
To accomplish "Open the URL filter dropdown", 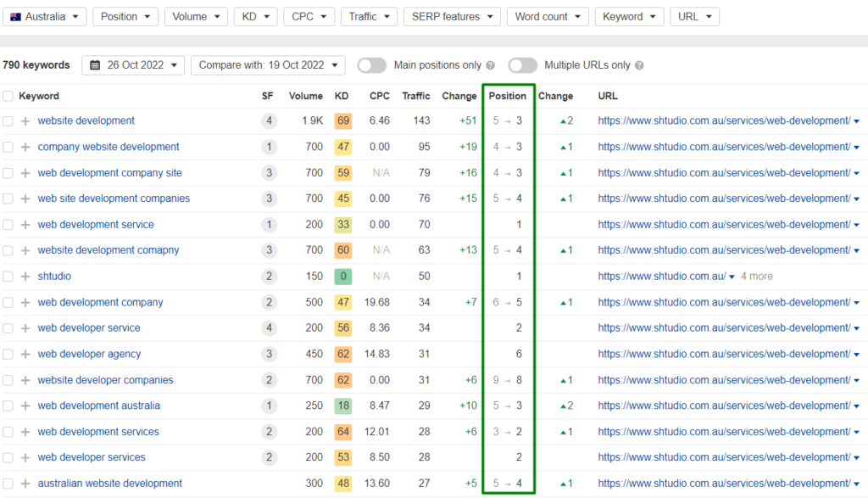I will (x=695, y=17).
